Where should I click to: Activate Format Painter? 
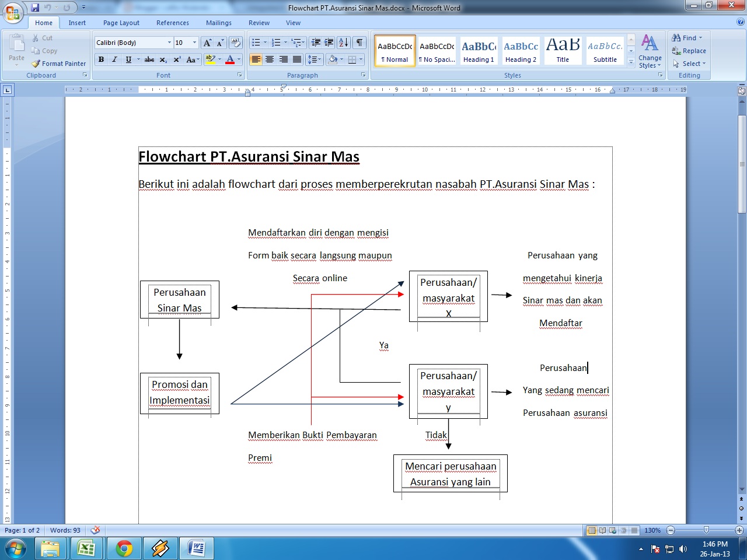pos(58,64)
